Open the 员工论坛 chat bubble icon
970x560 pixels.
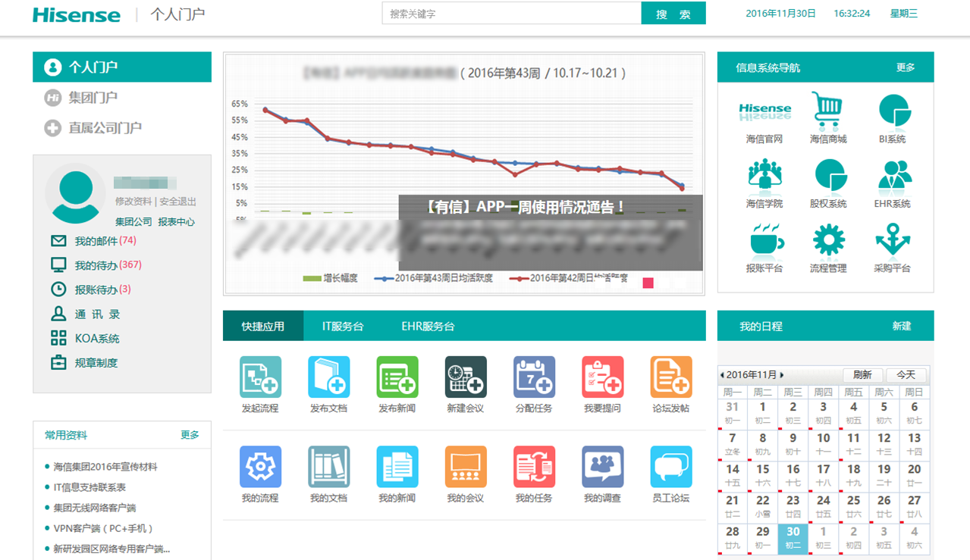click(671, 467)
